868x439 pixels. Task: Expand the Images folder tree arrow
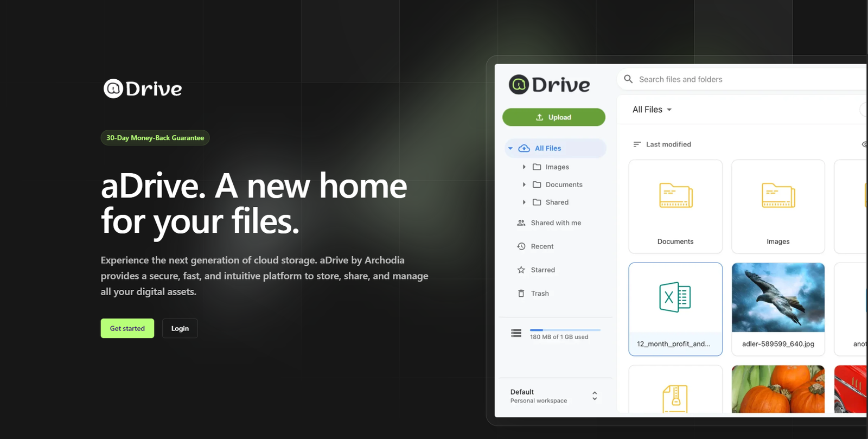tap(524, 167)
